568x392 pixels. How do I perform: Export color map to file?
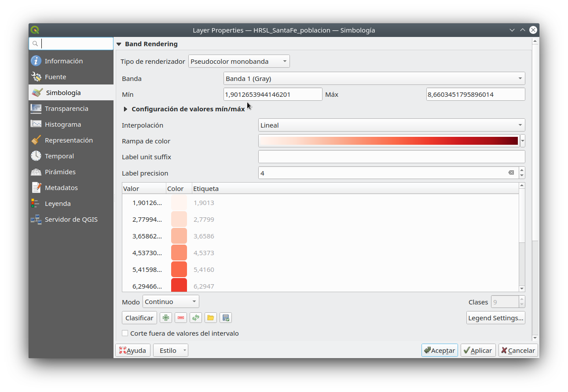click(x=226, y=318)
